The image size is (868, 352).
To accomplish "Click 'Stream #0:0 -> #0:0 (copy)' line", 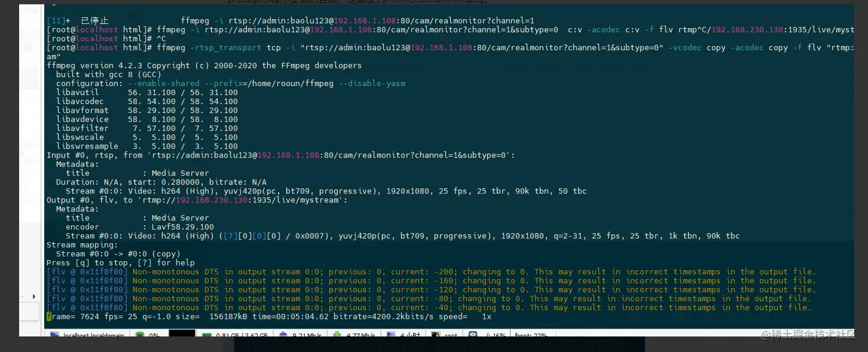I will (118, 253).
